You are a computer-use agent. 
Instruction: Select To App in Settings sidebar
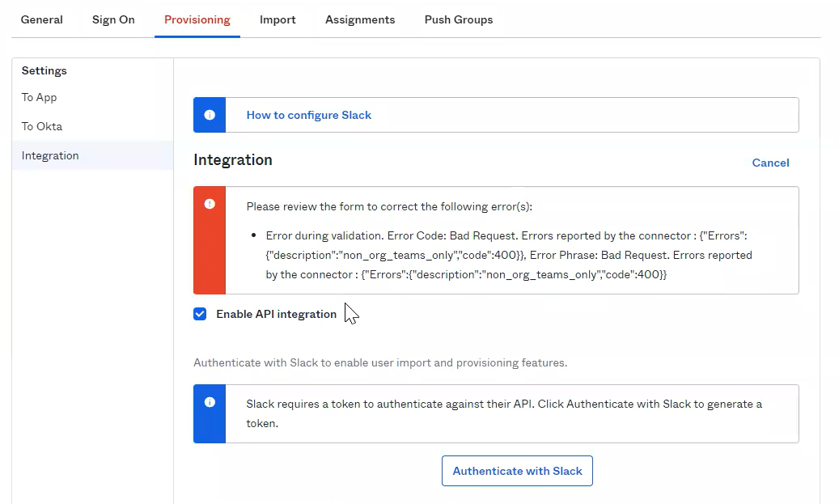39,97
